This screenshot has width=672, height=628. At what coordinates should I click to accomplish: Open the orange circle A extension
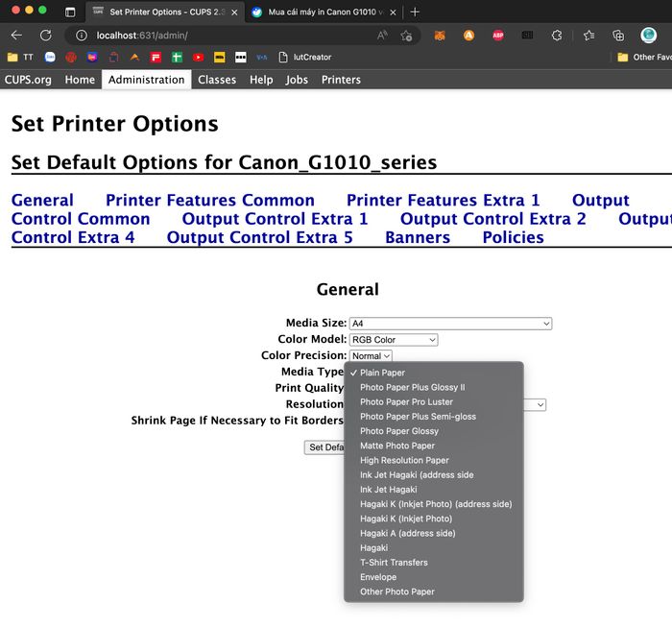point(468,36)
